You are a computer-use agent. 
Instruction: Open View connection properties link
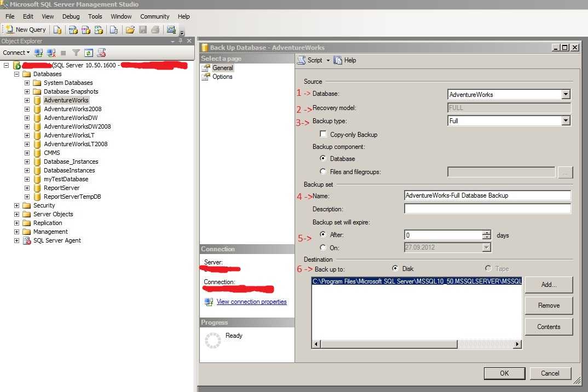pos(252,302)
